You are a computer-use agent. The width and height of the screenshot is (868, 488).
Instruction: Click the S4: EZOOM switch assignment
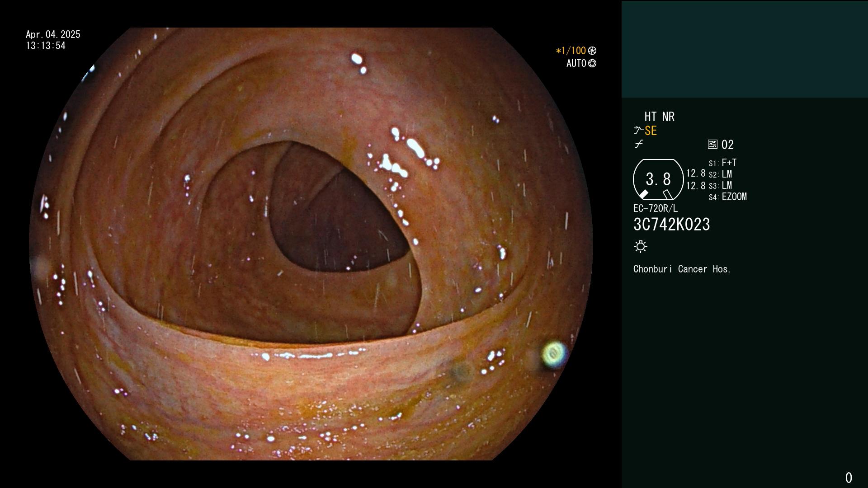tap(728, 197)
